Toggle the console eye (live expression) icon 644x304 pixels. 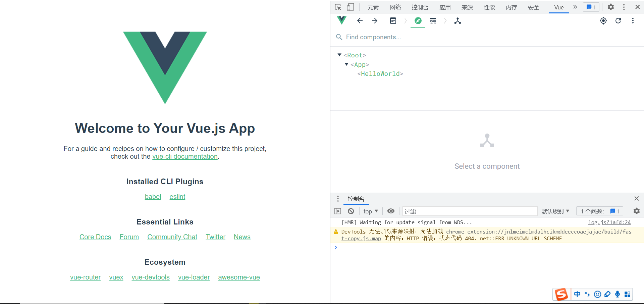pos(390,211)
